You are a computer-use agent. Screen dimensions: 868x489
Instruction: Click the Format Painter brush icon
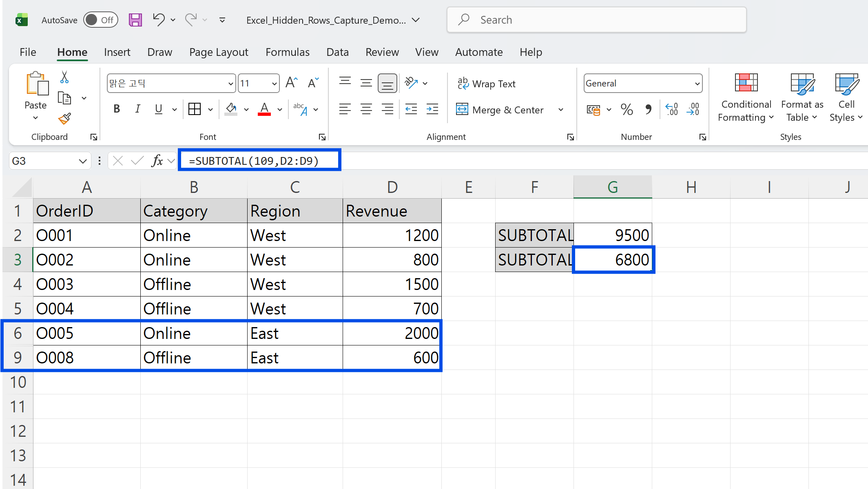(x=64, y=119)
